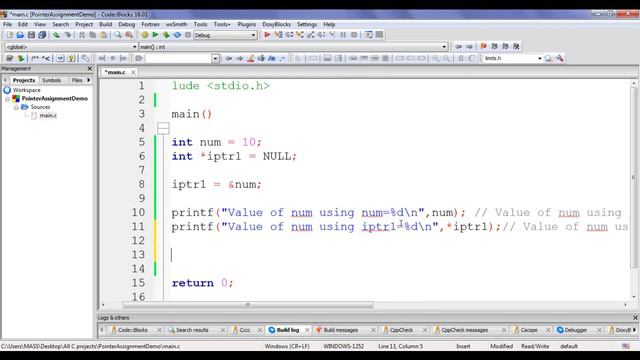The height and width of the screenshot is (360, 640).
Task: Open the main() : int function dropdown
Action: pyautogui.click(x=444, y=47)
